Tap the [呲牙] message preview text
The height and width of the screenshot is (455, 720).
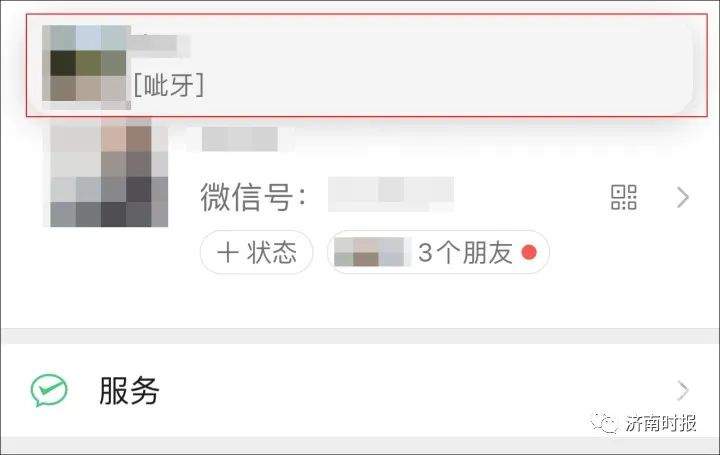point(169,85)
